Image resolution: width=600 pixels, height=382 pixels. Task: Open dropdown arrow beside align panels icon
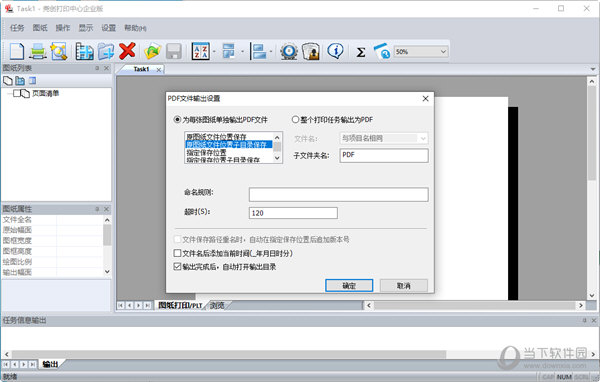pos(271,51)
